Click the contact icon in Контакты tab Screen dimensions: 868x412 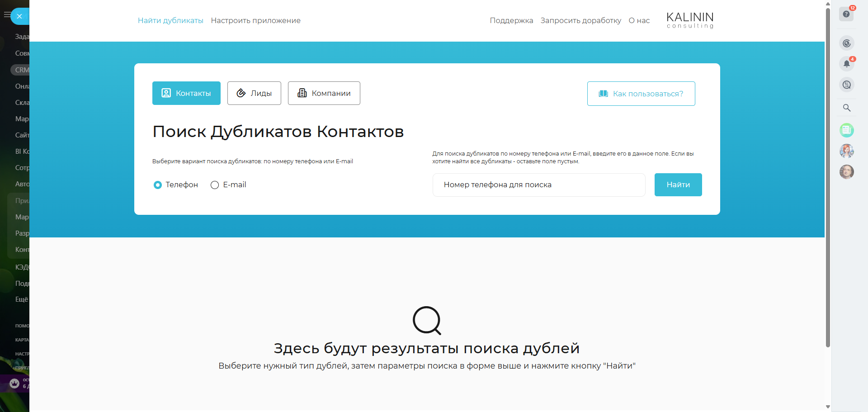coord(166,93)
